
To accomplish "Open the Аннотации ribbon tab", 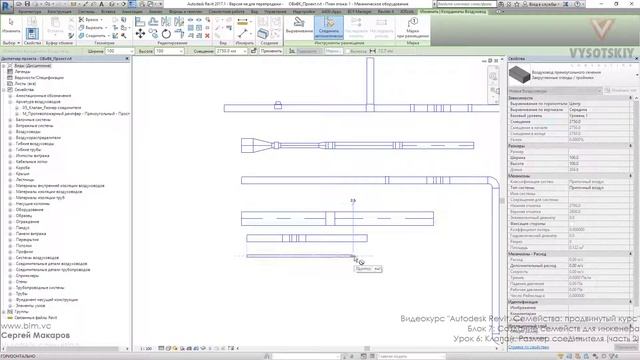I will click(132, 12).
